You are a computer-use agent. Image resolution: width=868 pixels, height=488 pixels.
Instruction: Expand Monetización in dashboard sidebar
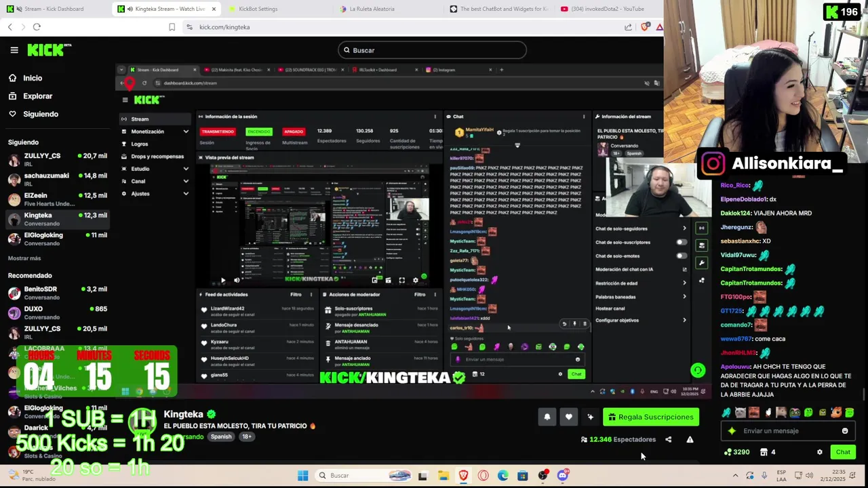point(156,131)
